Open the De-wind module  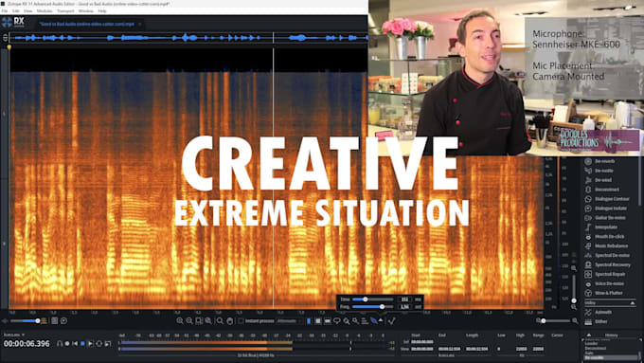click(598, 180)
